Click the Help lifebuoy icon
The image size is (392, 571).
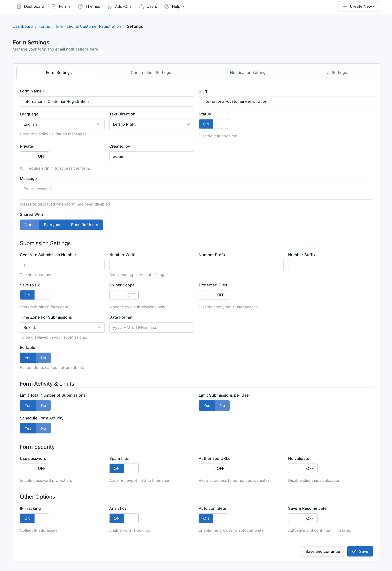pyautogui.click(x=167, y=6)
